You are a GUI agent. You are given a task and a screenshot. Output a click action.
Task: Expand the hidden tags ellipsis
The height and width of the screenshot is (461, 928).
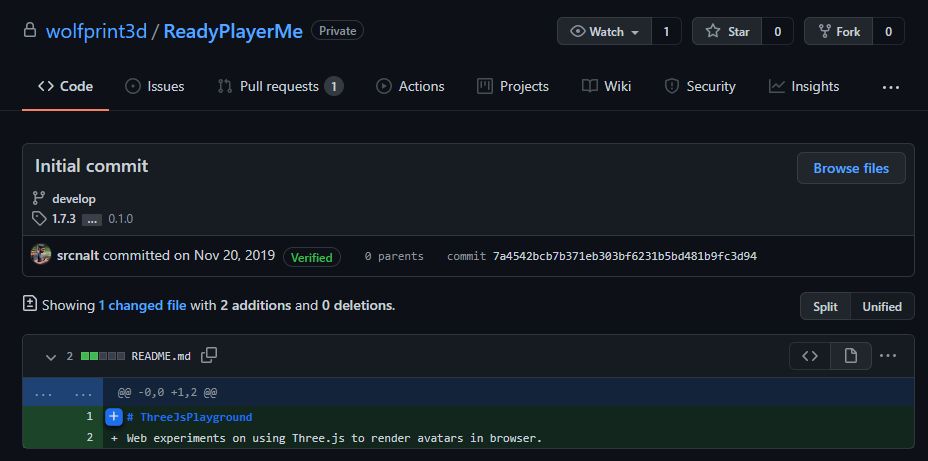click(x=92, y=220)
